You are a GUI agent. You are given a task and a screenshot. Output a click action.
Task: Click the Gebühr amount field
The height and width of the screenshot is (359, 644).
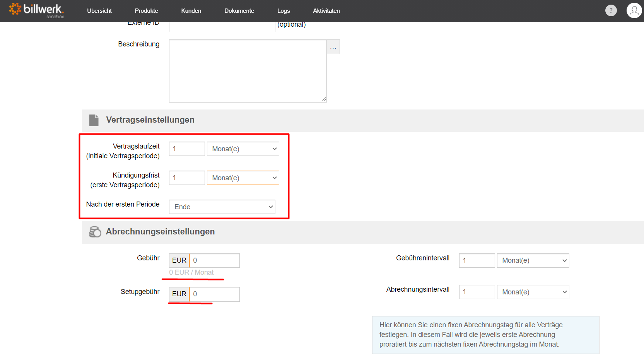[215, 260]
